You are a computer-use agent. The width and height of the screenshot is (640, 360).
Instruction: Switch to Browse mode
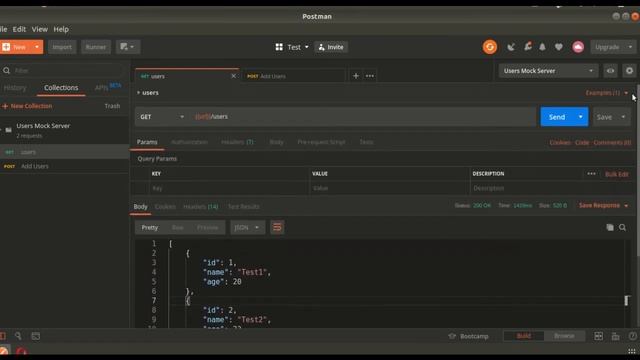pyautogui.click(x=564, y=336)
